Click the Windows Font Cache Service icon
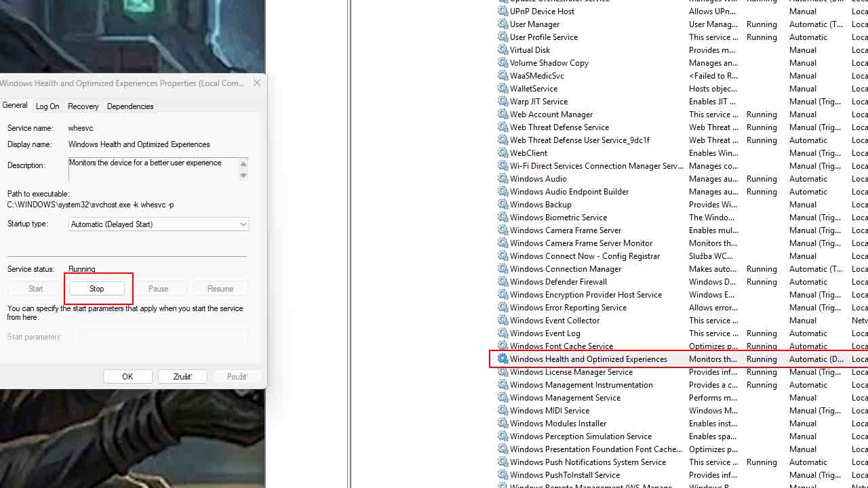The image size is (868, 488). (502, 346)
